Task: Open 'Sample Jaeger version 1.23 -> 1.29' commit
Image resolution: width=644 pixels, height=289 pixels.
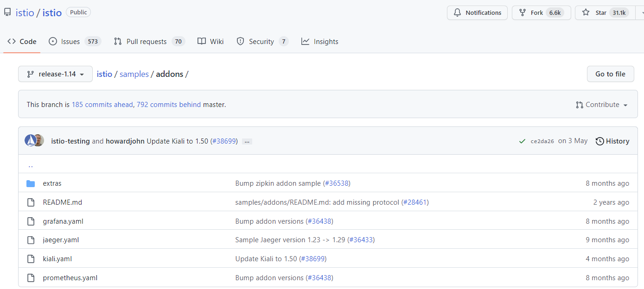Action: 290,240
